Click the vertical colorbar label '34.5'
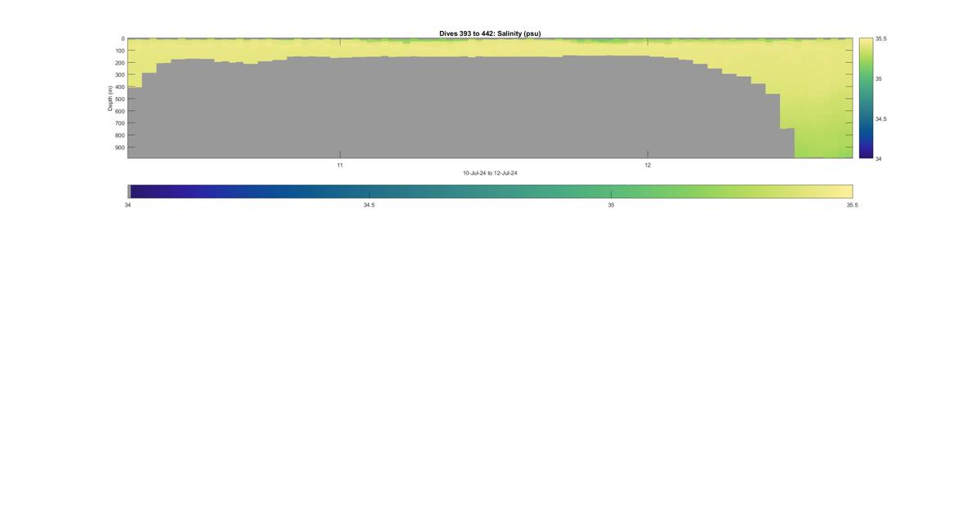Image resolution: width=980 pixels, height=508 pixels. [x=881, y=118]
